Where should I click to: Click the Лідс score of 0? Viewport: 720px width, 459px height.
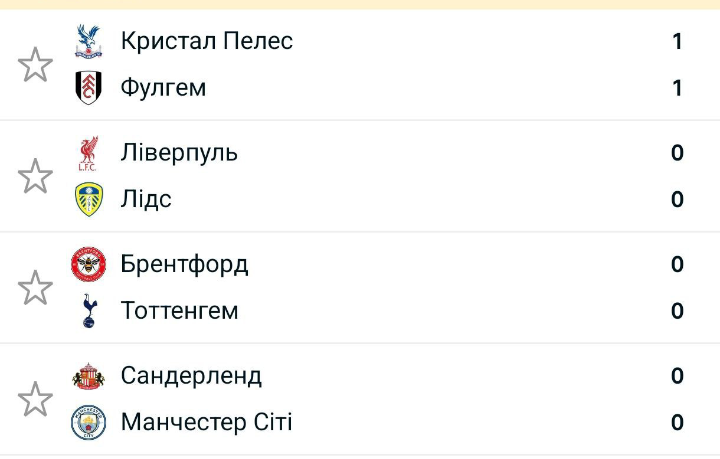[x=677, y=199]
